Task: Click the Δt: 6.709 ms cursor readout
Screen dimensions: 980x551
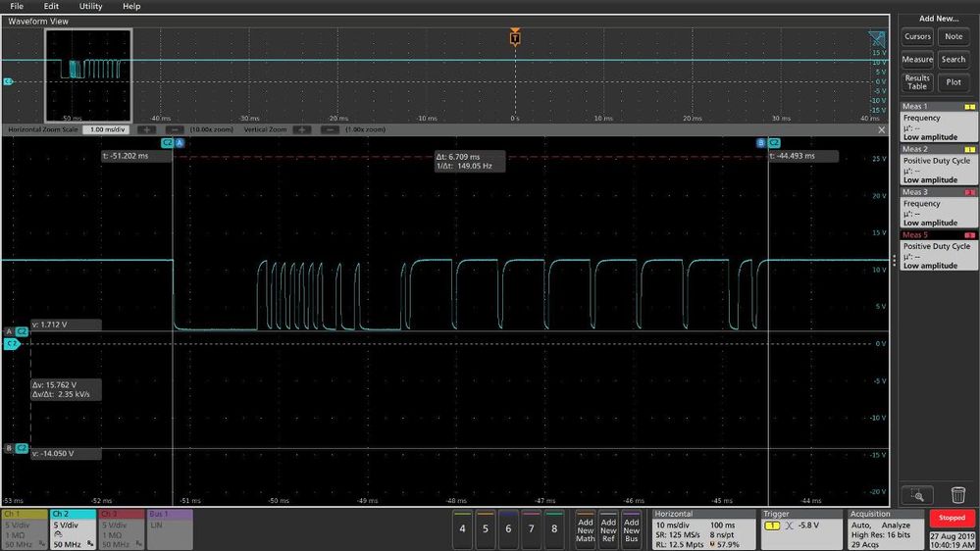Action: coord(470,161)
